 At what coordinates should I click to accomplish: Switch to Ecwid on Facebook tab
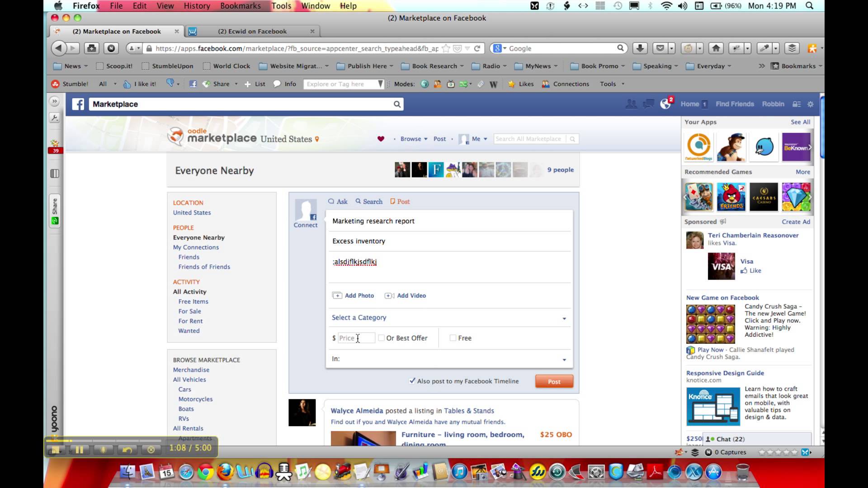[x=252, y=31]
